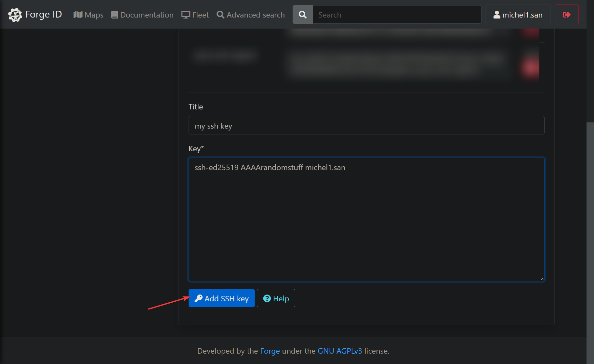Open the Documentation page
Screen dimensions: 594x364
(142, 15)
